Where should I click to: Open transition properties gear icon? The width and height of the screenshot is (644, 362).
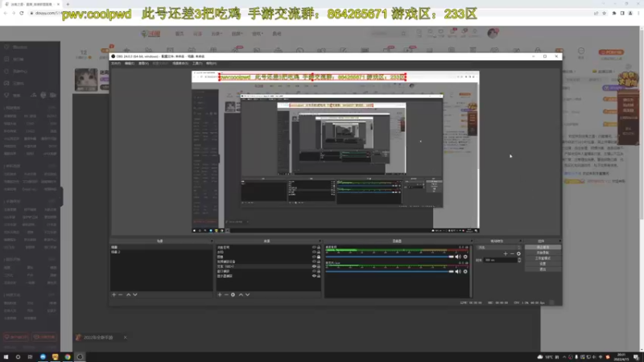coord(518,253)
